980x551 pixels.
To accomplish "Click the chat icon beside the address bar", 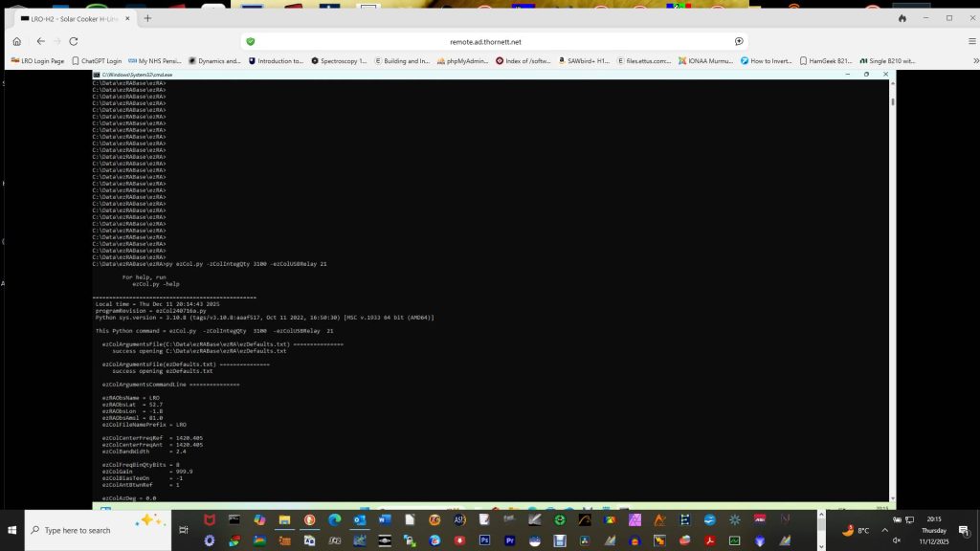I will [739, 41].
